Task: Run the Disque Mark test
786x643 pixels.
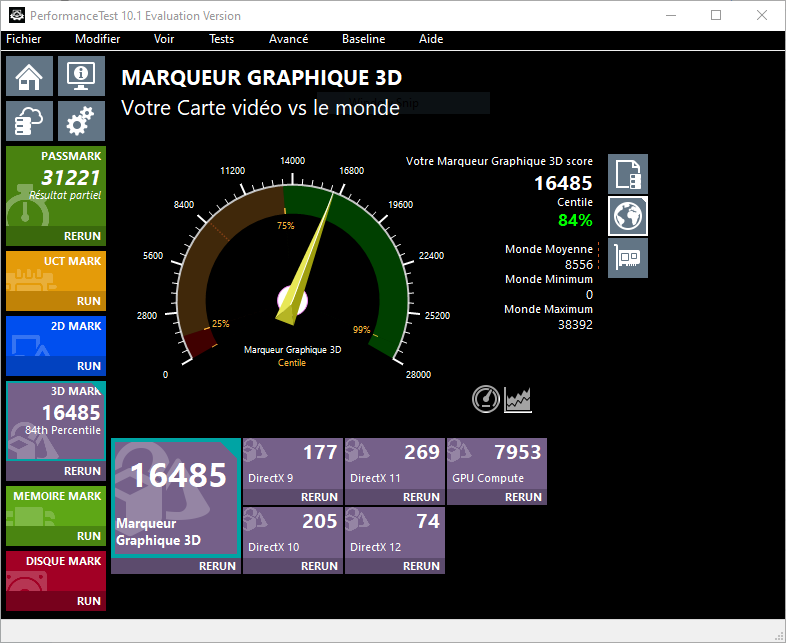Action: pyautogui.click(x=89, y=601)
